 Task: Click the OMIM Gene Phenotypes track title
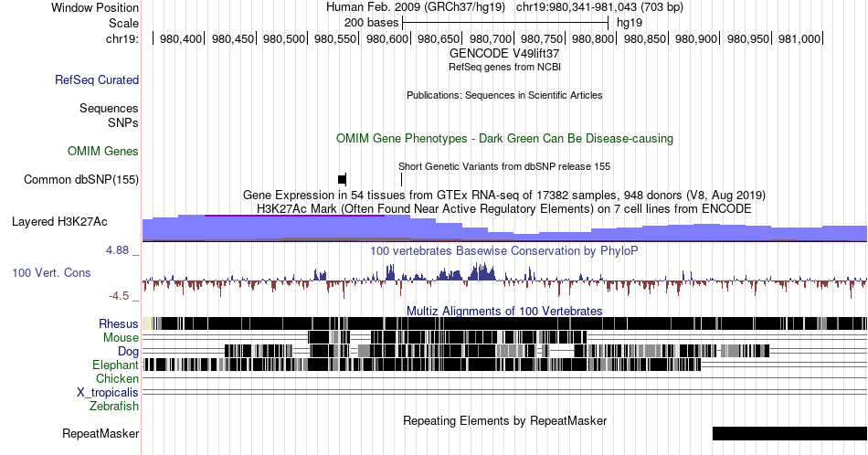tap(504, 138)
